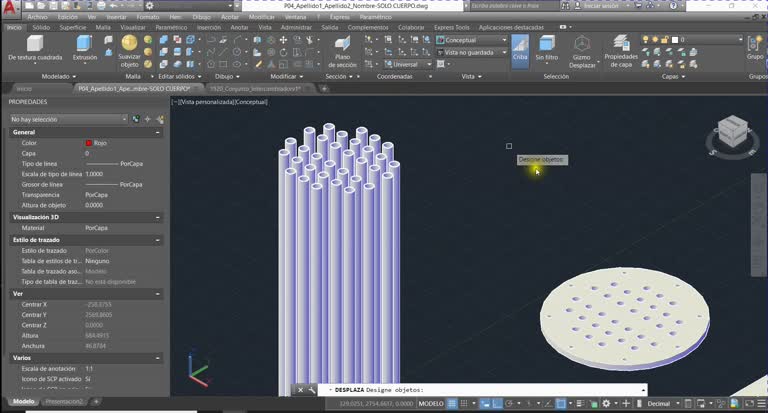Select the Move (Desplazar) icon in Modificar
This screenshot has height=413, width=768.
[283, 40]
